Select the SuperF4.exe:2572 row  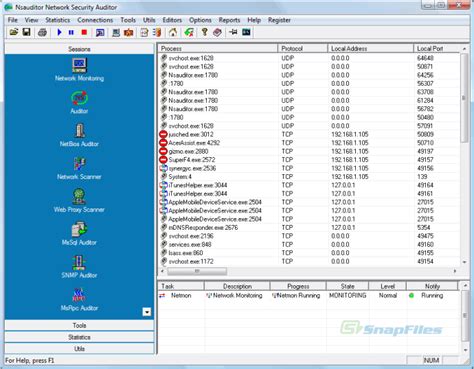(309, 160)
